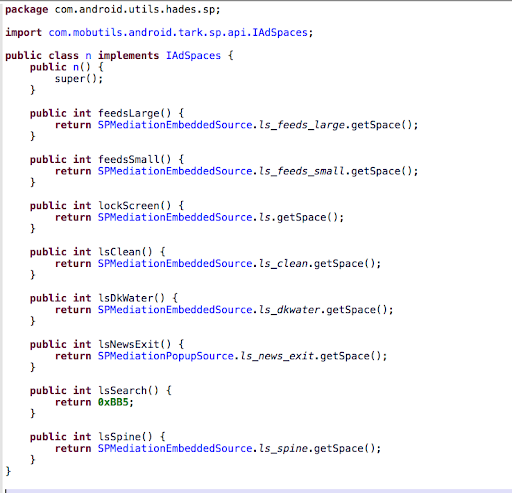The height and width of the screenshot is (493, 512).
Task: Click the ls_spine field reference
Action: click(284, 448)
